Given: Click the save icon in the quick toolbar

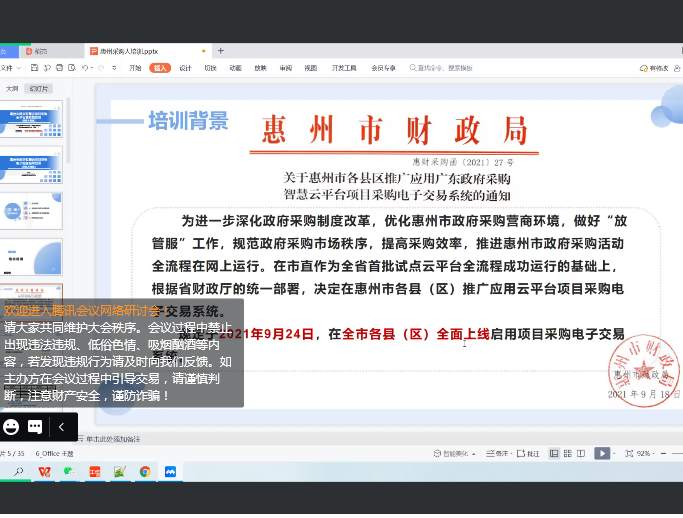Looking at the screenshot, I should [x=34, y=68].
